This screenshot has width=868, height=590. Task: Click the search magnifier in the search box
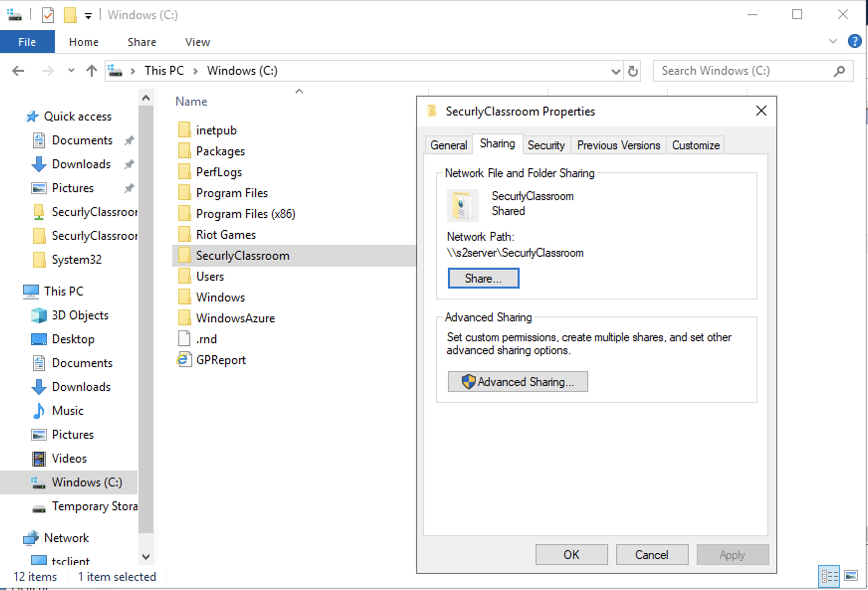839,71
